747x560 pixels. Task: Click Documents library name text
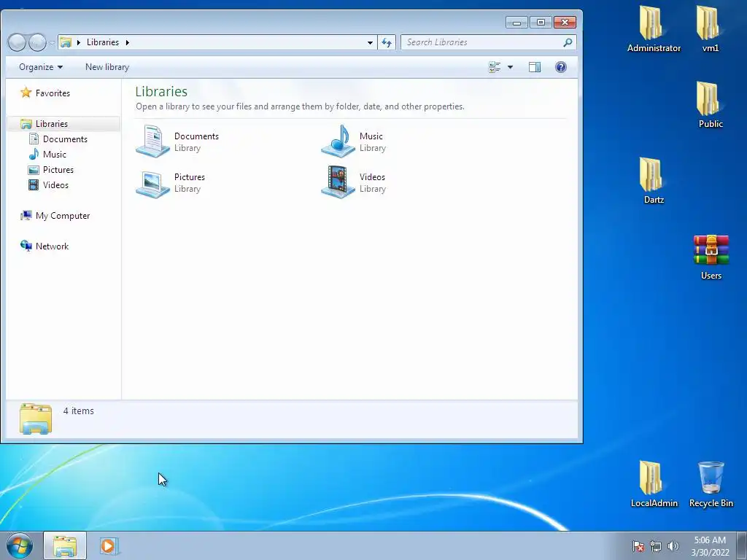(x=196, y=136)
